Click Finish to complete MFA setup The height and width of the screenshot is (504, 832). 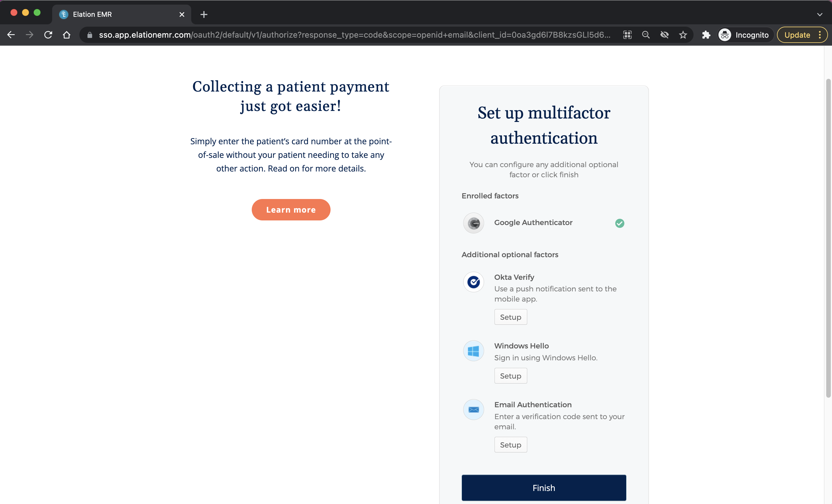click(544, 487)
